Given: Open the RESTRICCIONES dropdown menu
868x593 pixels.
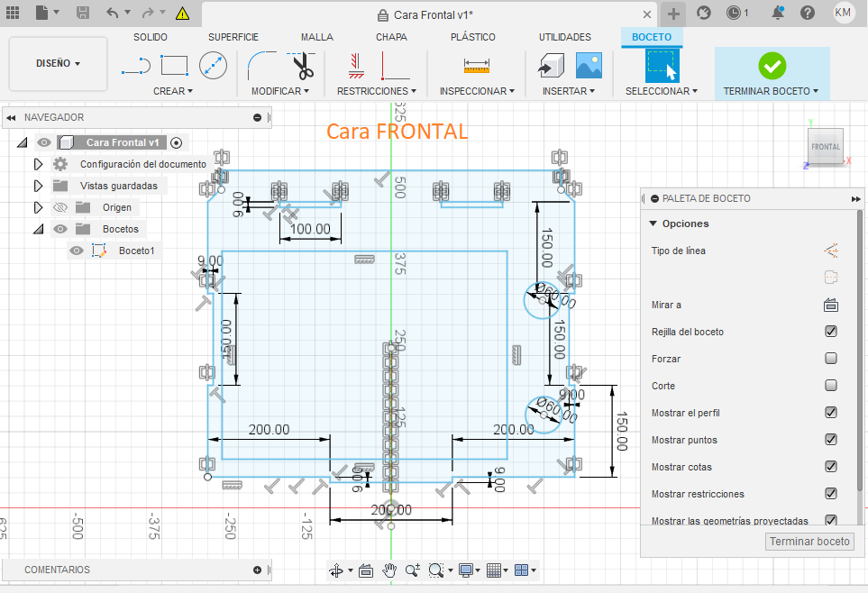Looking at the screenshot, I should 377,91.
